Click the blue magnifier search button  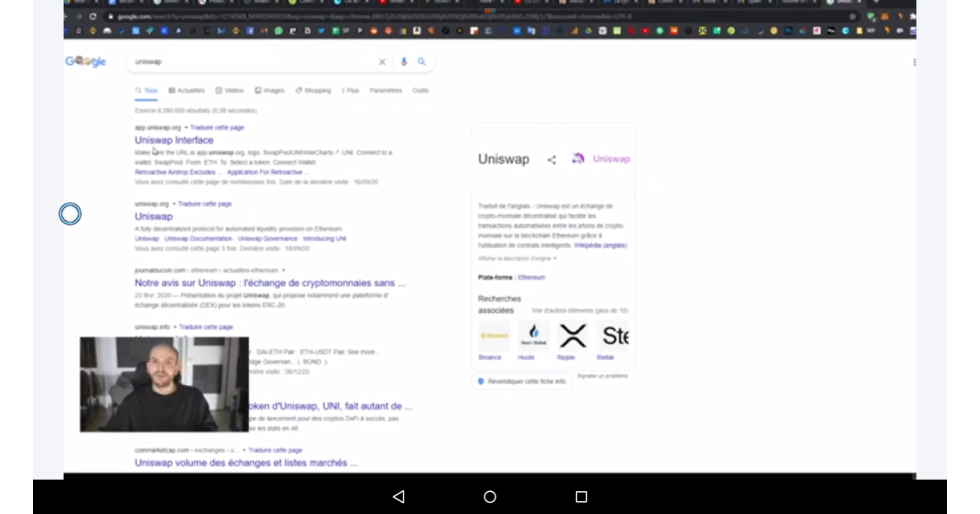coord(422,62)
